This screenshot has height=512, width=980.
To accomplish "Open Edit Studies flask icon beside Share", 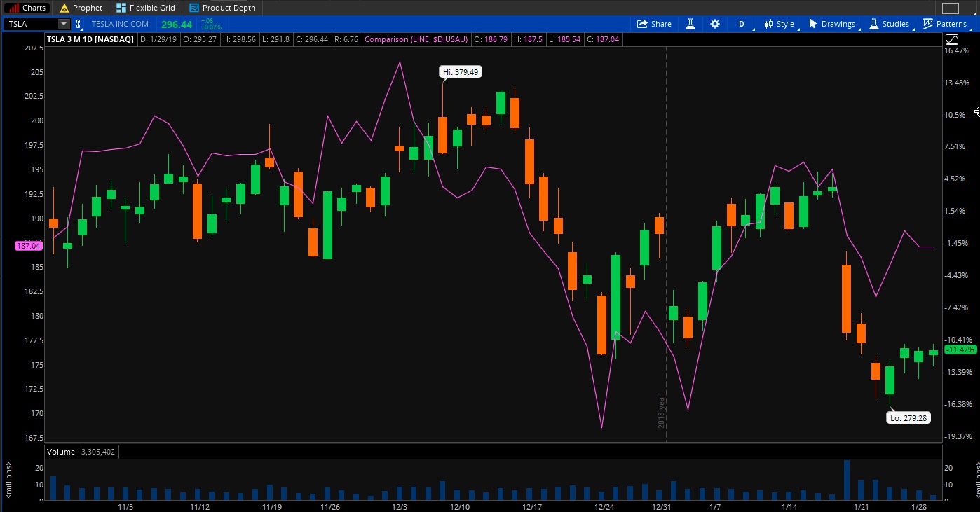I will click(690, 24).
